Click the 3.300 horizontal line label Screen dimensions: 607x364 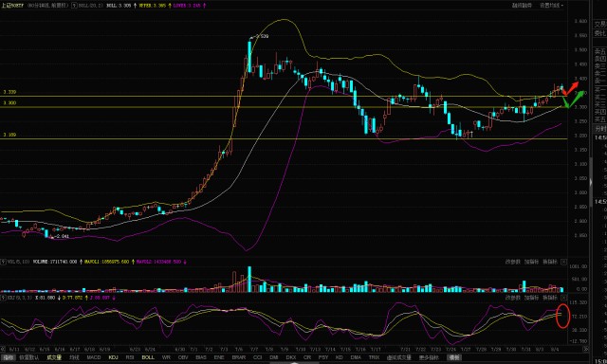point(9,103)
